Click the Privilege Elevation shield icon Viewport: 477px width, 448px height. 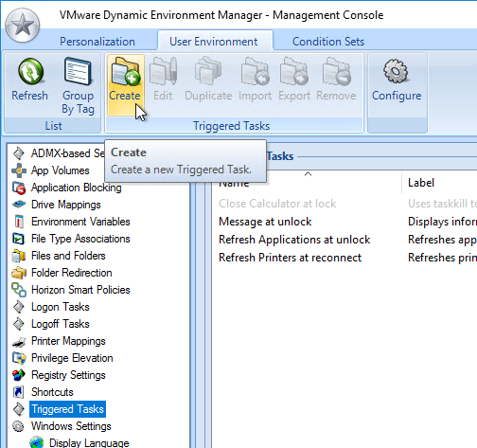click(19, 358)
